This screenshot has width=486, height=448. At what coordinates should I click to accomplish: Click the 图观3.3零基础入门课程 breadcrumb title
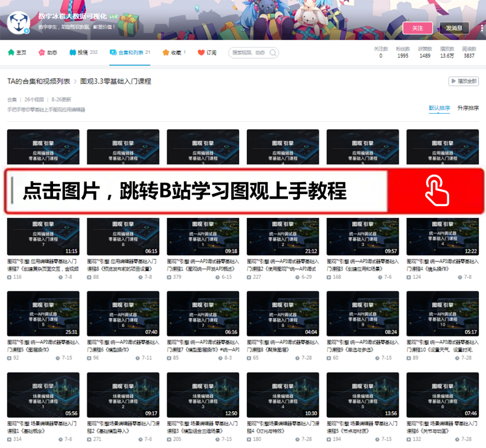click(116, 81)
